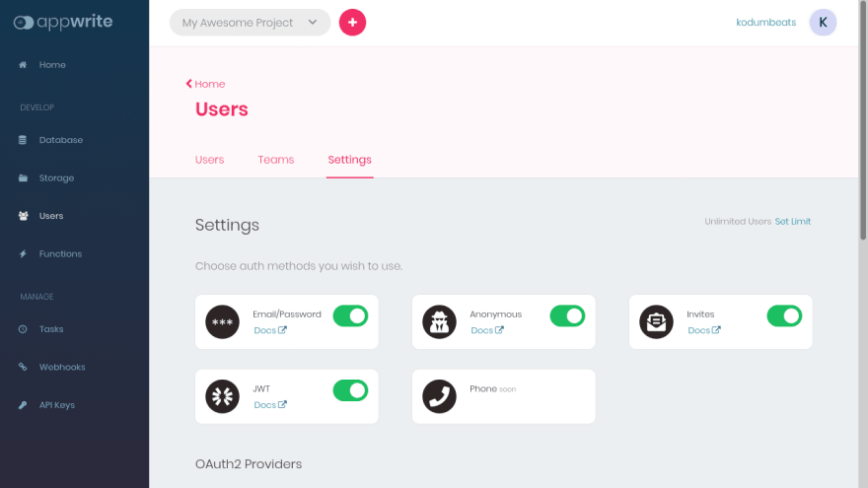Click the Phone handset icon
The width and height of the screenshot is (868, 488).
point(440,396)
